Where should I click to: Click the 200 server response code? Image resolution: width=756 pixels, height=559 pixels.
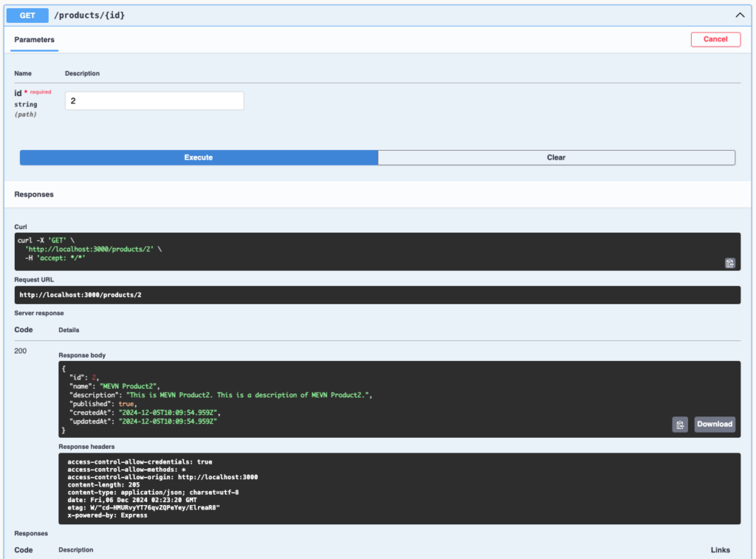tap(21, 351)
